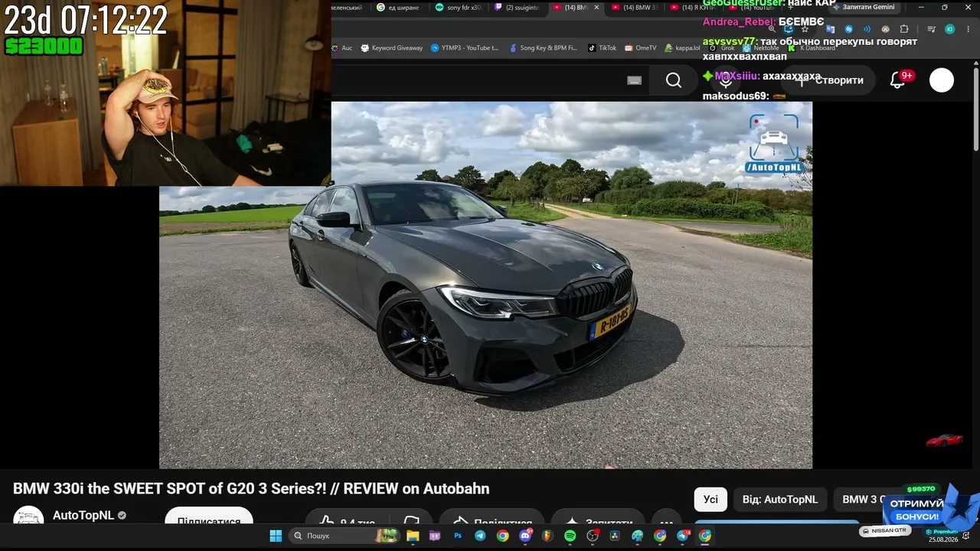Open the Chrome media control icon

[931, 29]
